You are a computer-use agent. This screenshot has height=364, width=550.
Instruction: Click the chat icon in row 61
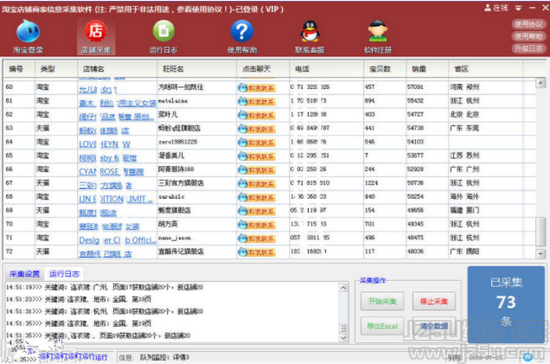click(256, 101)
